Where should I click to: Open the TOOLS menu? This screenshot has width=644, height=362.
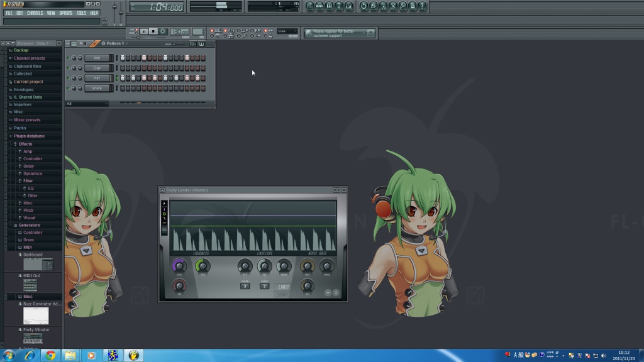[x=81, y=13]
